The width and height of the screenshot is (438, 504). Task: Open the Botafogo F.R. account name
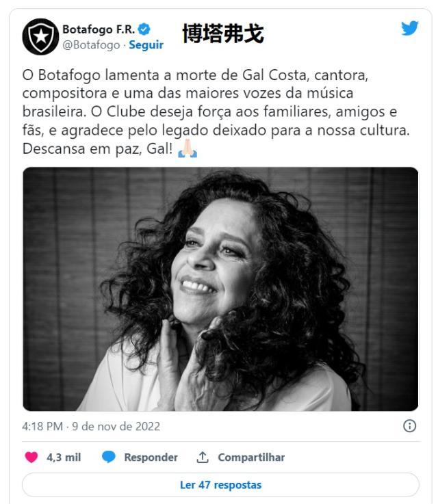(x=99, y=29)
